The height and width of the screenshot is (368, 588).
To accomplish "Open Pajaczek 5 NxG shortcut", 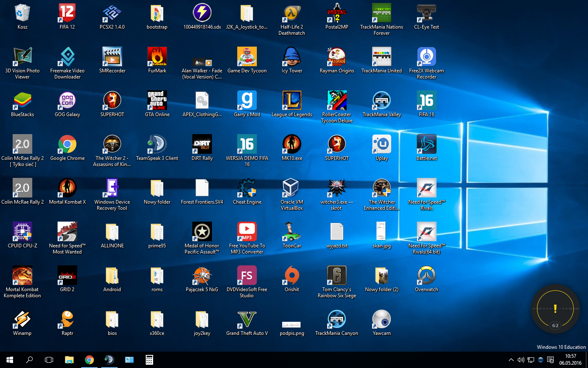I will pyautogui.click(x=202, y=276).
